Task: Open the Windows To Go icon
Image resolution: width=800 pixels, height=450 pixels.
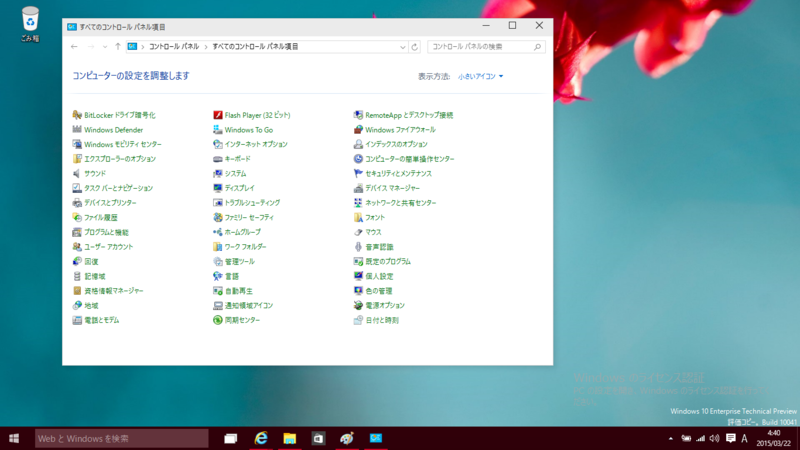Action: 218,130
